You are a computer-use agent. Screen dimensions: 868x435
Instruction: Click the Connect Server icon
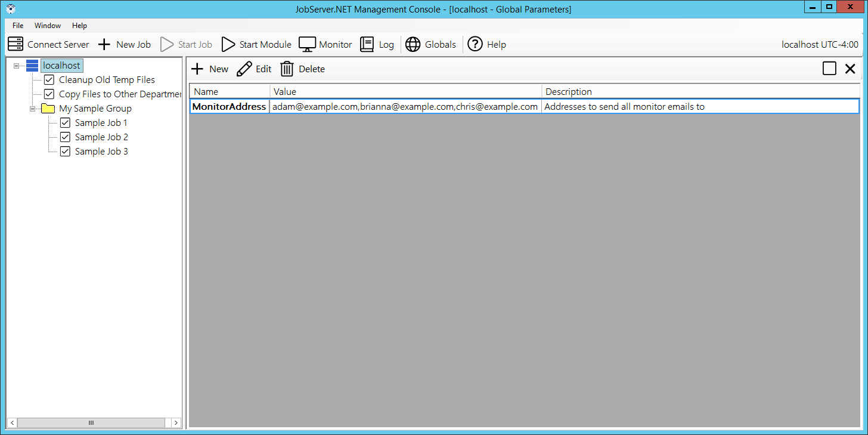15,44
